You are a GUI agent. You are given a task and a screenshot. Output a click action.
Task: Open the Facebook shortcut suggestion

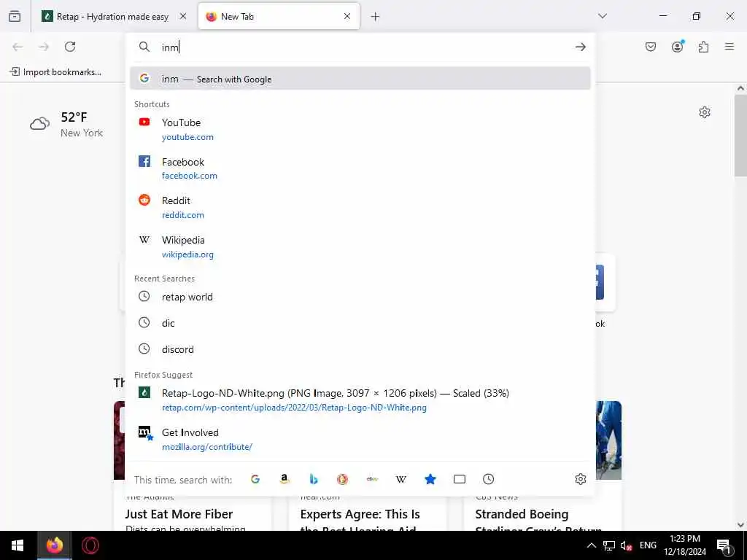coord(360,168)
